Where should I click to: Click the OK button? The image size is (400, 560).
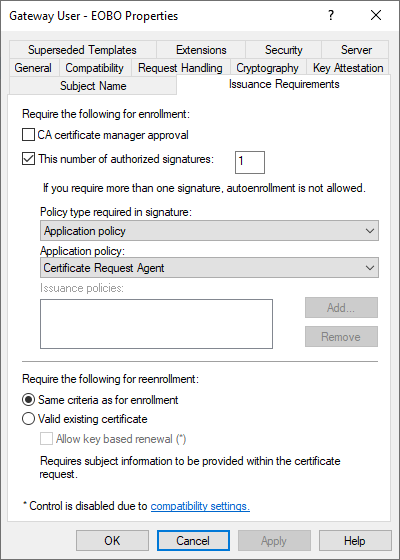click(112, 541)
